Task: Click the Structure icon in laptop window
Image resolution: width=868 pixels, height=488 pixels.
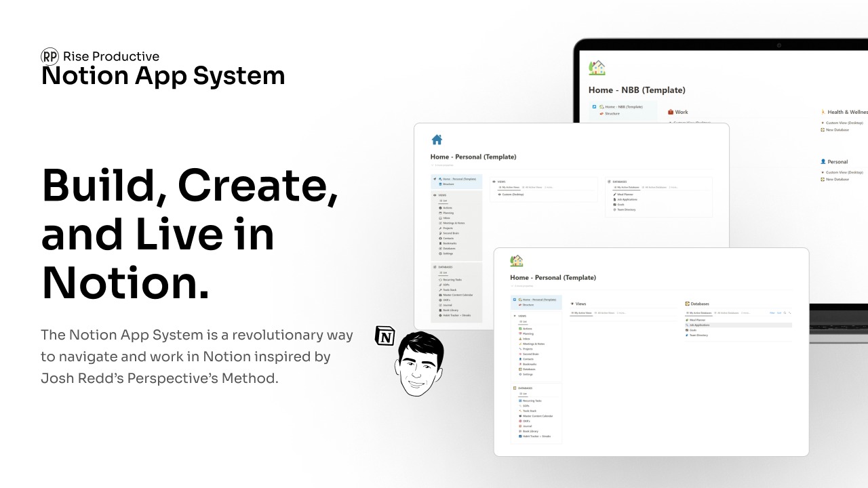Action: click(x=601, y=114)
